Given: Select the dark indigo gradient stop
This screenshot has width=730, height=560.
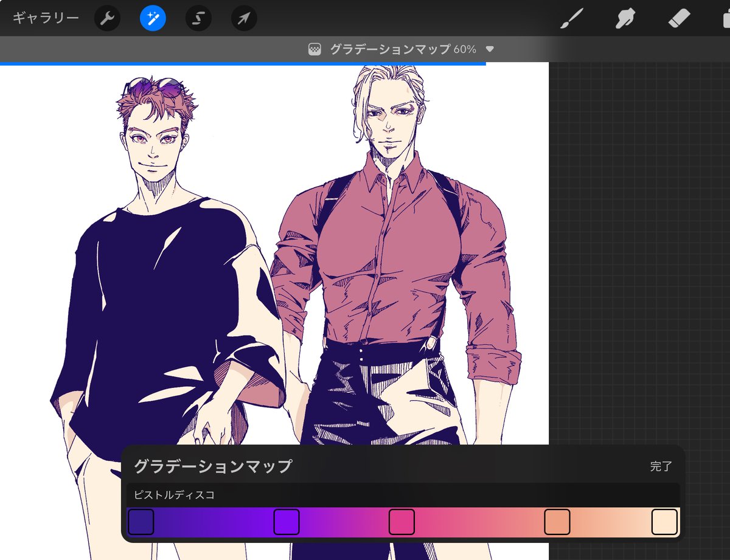Looking at the screenshot, I should coord(141,522).
